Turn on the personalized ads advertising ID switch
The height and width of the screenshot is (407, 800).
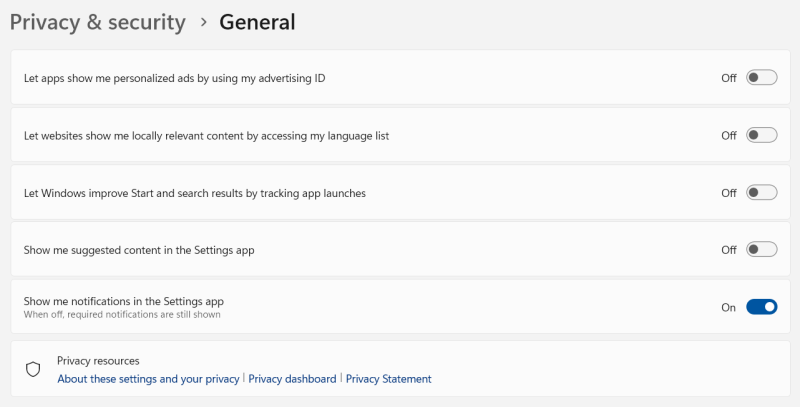[x=761, y=78]
